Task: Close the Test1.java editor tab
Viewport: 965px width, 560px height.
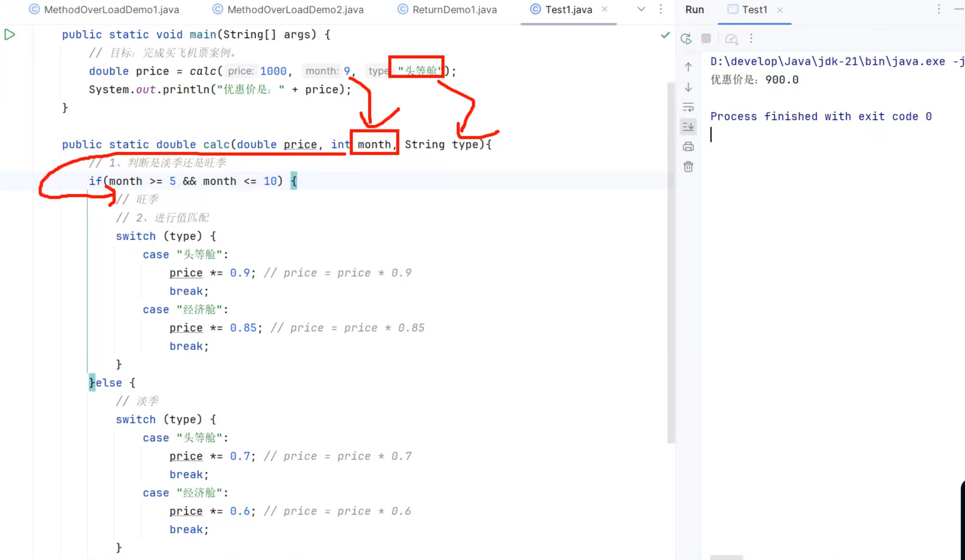Action: [605, 9]
